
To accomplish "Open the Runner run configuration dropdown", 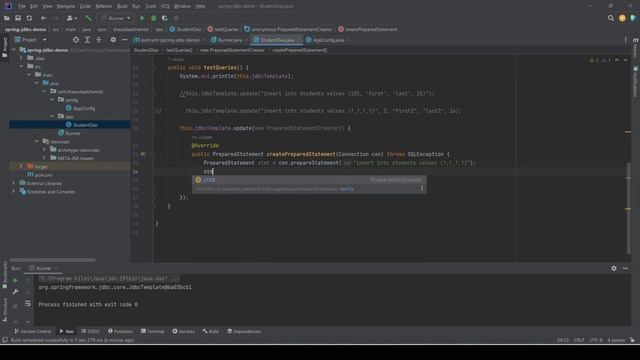I will 116,18.
